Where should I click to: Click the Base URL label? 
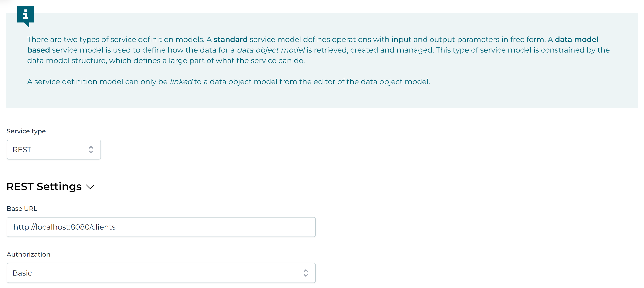tap(22, 209)
